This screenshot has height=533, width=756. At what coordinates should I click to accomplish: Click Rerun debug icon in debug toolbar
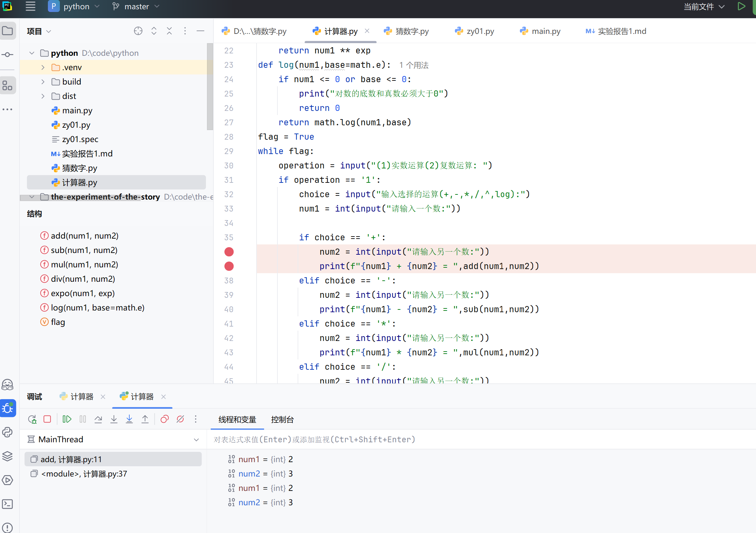(32, 419)
